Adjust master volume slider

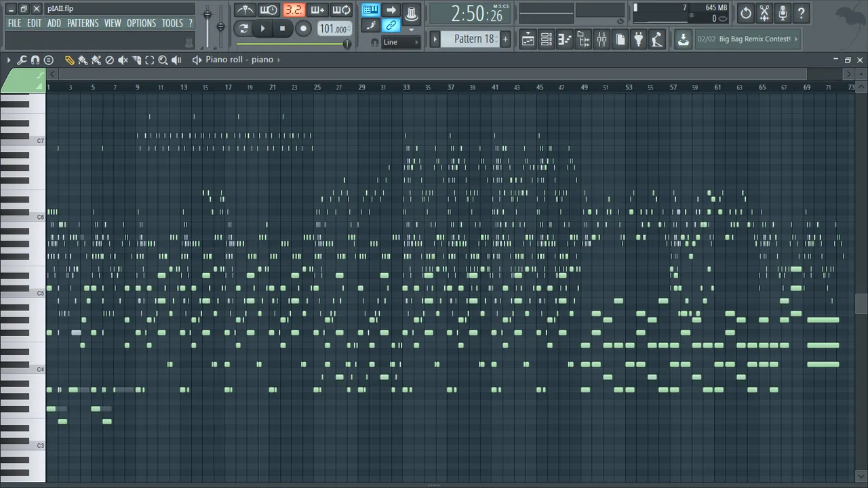[208, 15]
